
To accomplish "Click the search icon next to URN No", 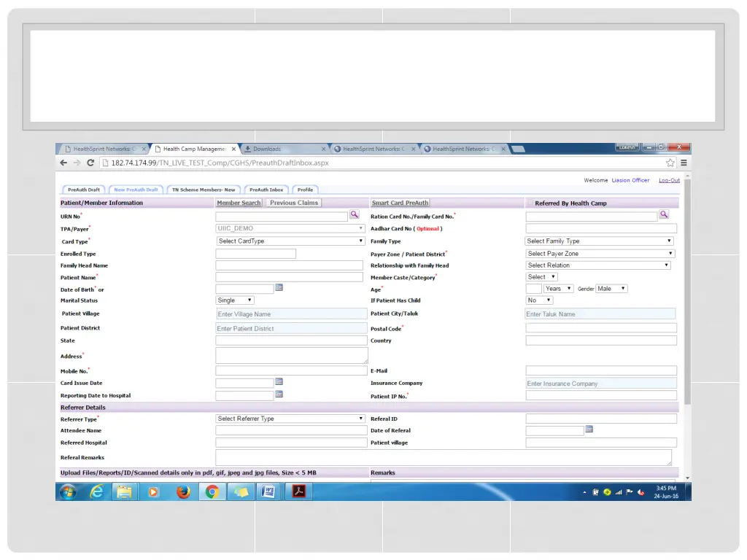I will [x=355, y=215].
